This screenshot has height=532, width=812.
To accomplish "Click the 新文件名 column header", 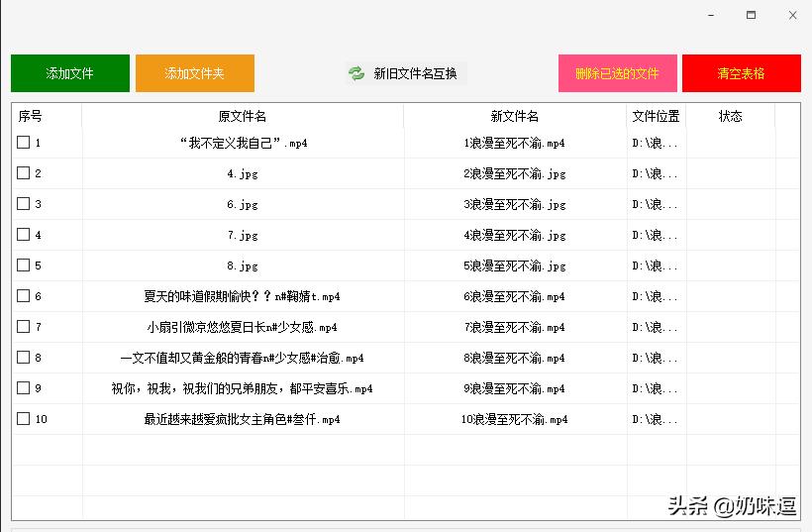I will coord(515,116).
